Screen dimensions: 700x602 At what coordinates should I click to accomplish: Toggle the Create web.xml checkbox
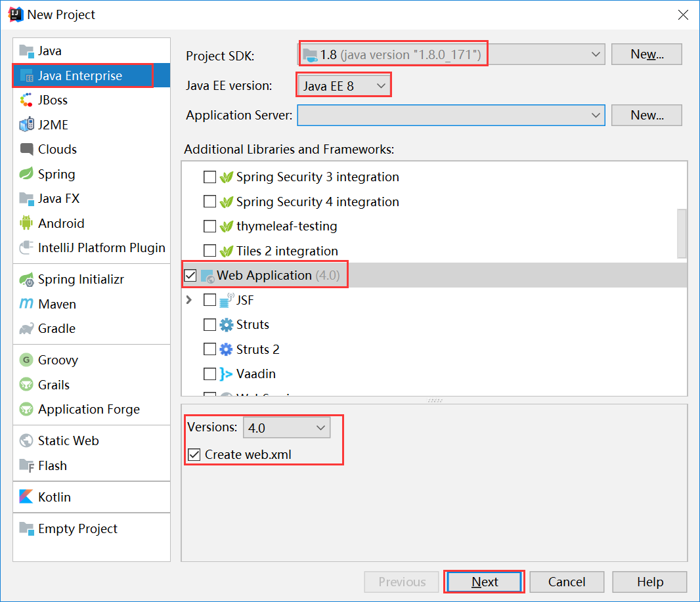tap(194, 455)
